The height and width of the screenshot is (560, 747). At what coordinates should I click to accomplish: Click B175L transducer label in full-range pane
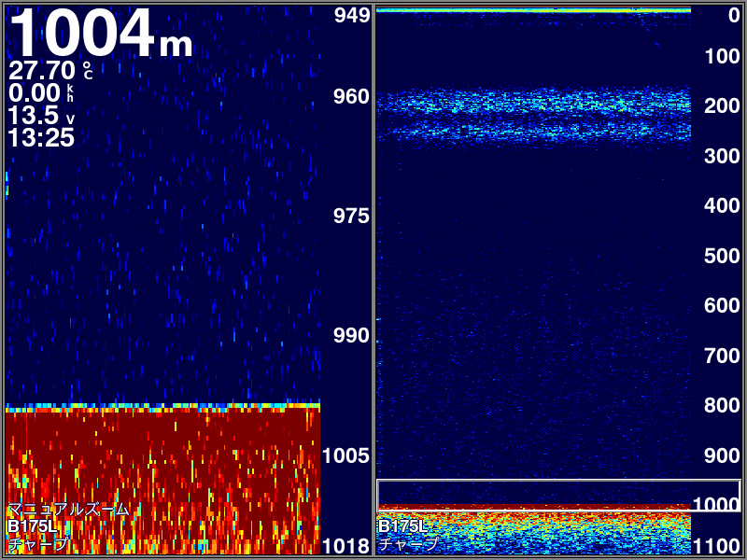[x=402, y=526]
